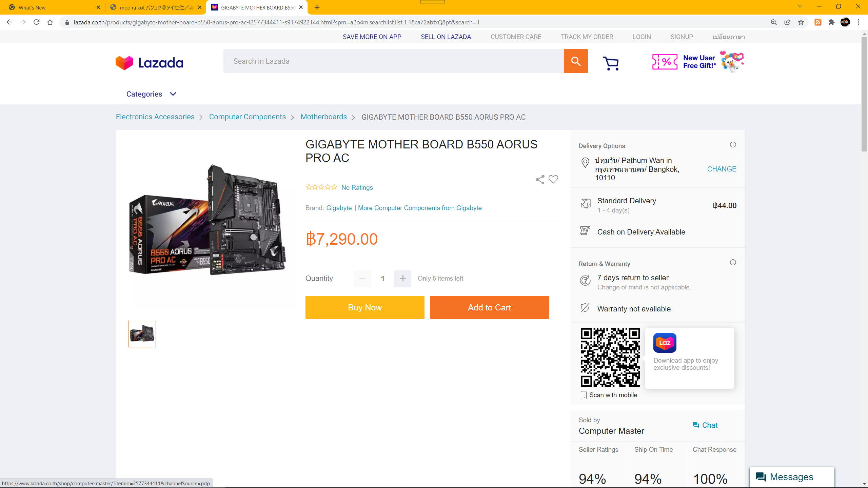868x488 pixels.
Task: Click the Buy Now button
Action: (365, 307)
